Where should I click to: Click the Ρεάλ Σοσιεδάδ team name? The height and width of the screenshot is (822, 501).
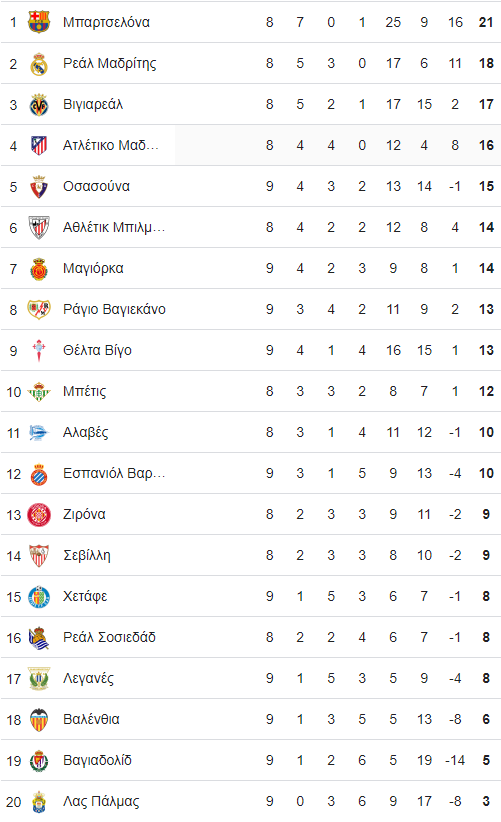point(110,637)
